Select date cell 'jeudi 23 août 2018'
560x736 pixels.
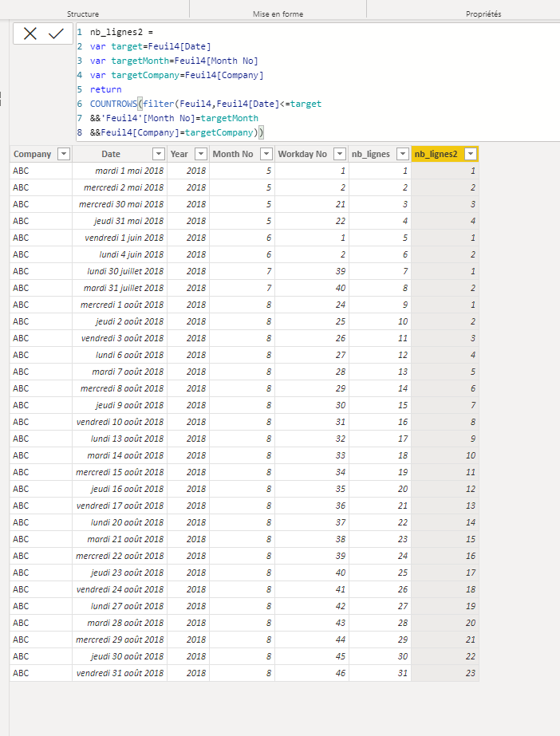tap(120, 573)
